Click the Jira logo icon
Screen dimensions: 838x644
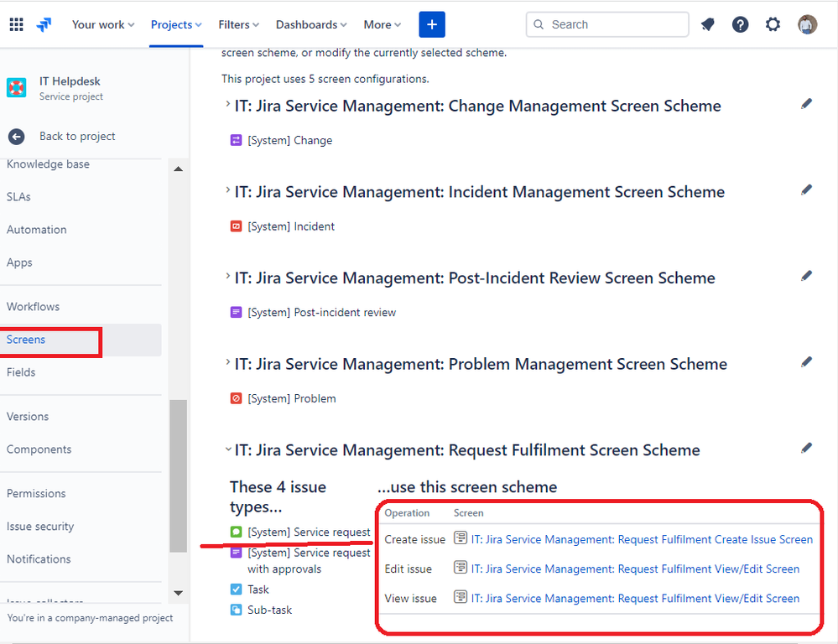(x=44, y=24)
